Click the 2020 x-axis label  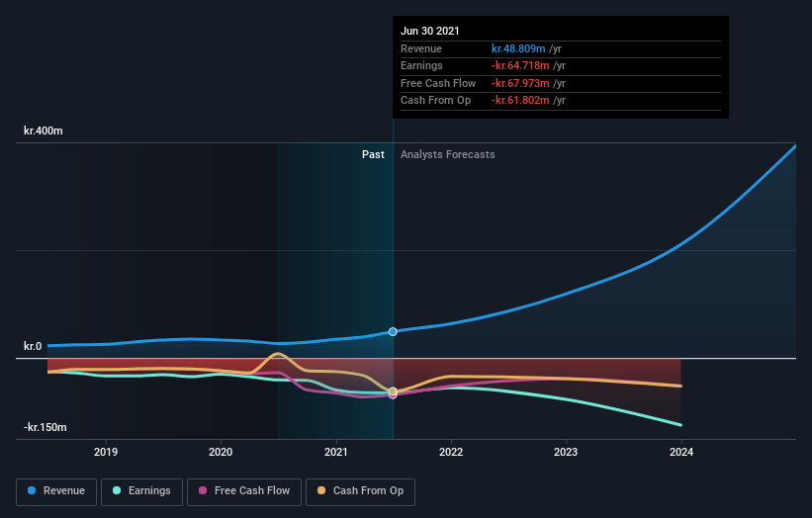click(x=221, y=453)
